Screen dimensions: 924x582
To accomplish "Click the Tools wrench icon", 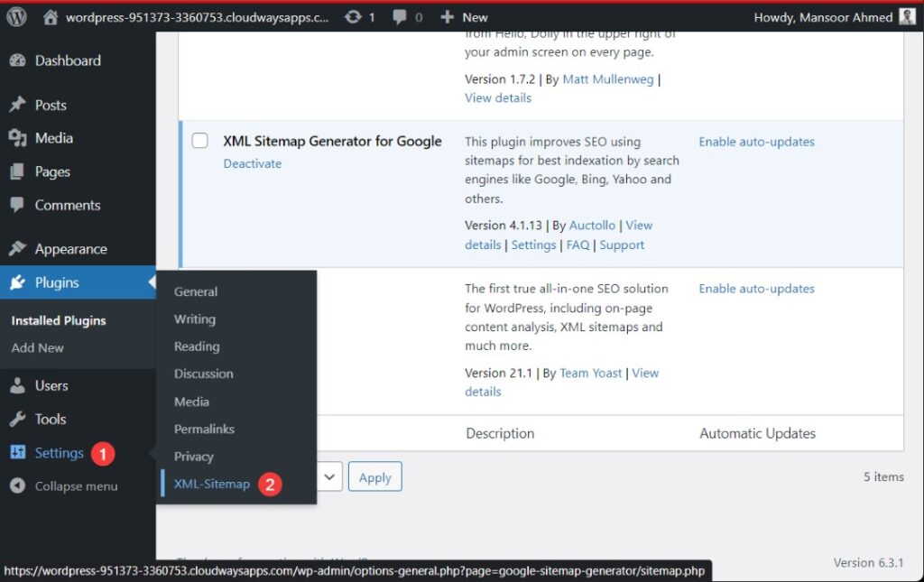I will 18,419.
